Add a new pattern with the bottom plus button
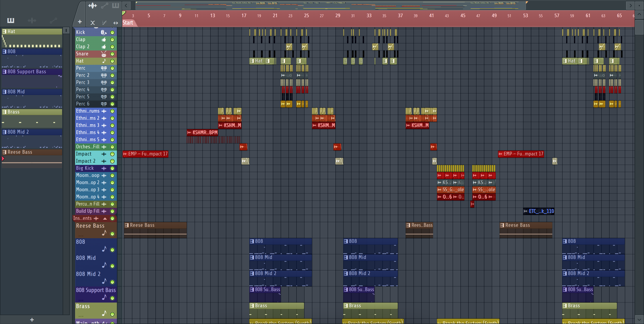Image resolution: width=644 pixels, height=324 pixels. [32, 320]
